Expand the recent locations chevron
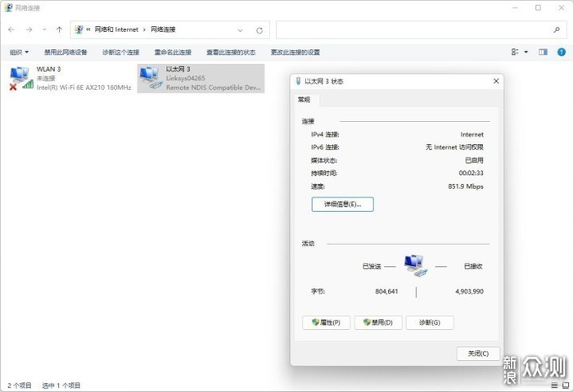Image resolution: width=573 pixels, height=392 pixels. point(44,29)
